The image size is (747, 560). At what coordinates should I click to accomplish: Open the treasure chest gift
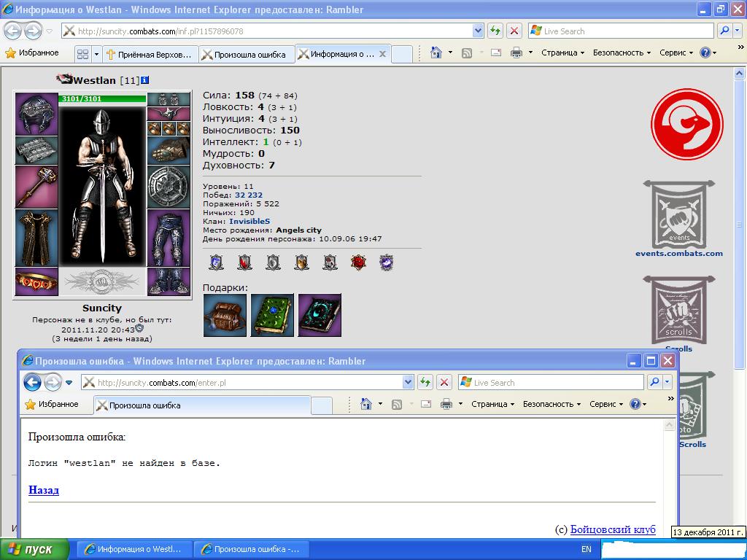pyautogui.click(x=225, y=315)
